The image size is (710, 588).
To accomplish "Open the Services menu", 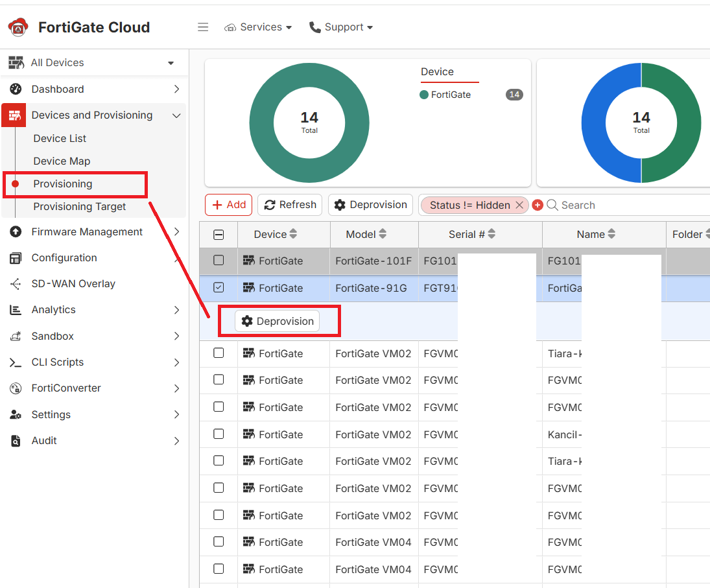I will tap(258, 27).
